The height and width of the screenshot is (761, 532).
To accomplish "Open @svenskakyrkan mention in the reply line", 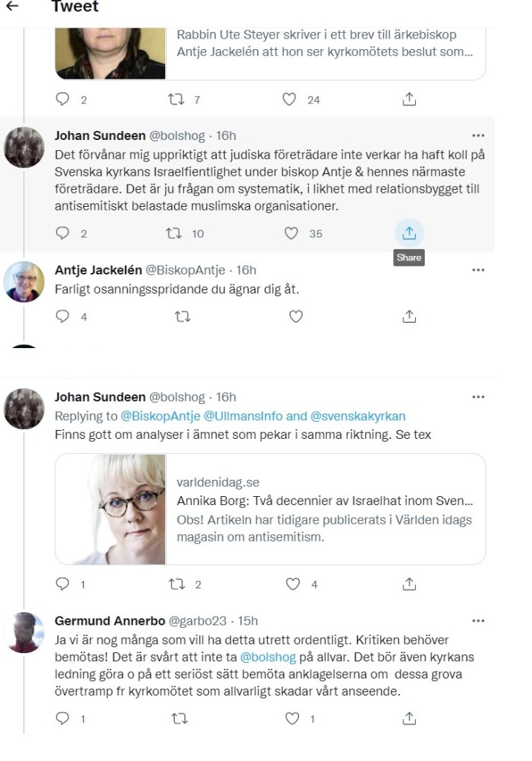I will [358, 417].
